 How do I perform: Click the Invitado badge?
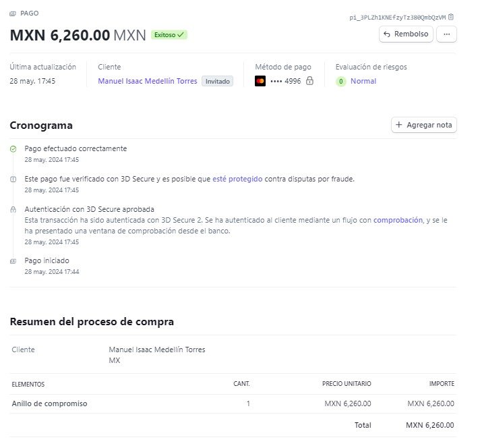pyautogui.click(x=217, y=81)
